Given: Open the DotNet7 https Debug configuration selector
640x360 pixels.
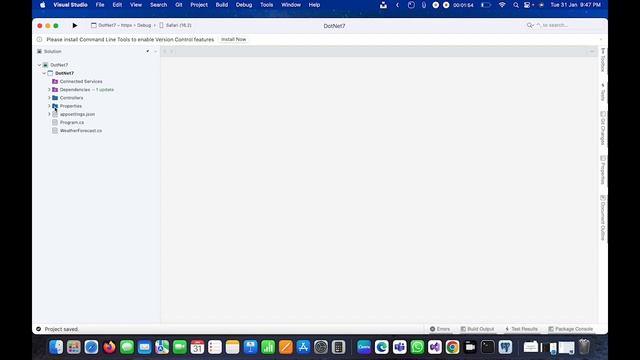Looking at the screenshot, I should (121, 25).
